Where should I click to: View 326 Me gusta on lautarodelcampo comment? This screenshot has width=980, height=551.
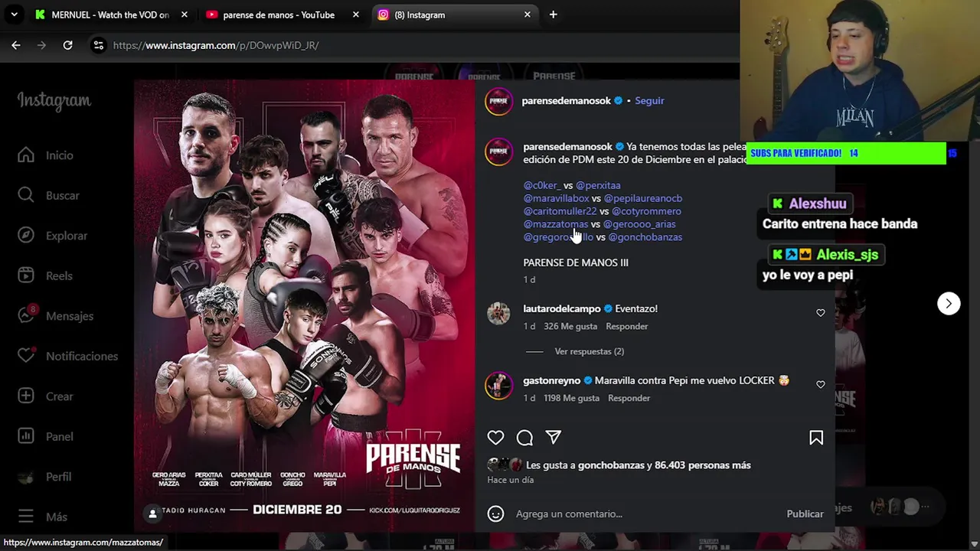coord(570,326)
